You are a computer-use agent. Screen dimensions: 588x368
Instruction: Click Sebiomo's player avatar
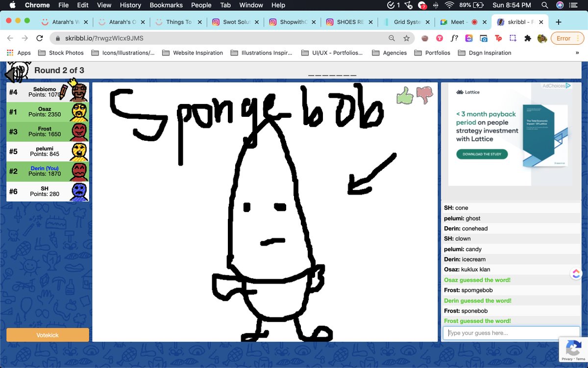(x=79, y=92)
